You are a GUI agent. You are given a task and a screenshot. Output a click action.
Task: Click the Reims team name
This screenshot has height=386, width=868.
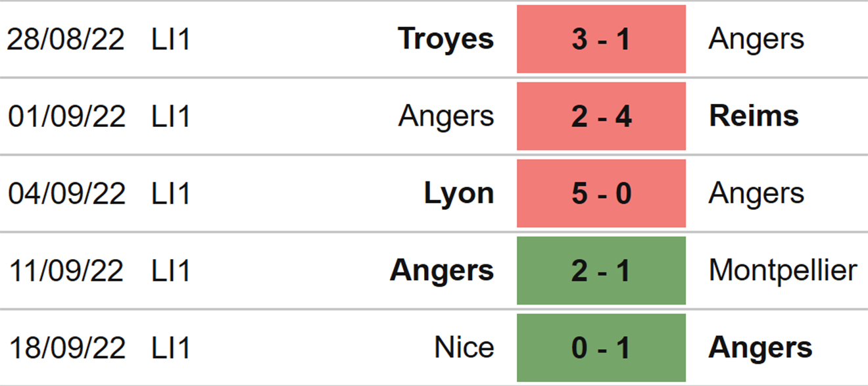(754, 116)
